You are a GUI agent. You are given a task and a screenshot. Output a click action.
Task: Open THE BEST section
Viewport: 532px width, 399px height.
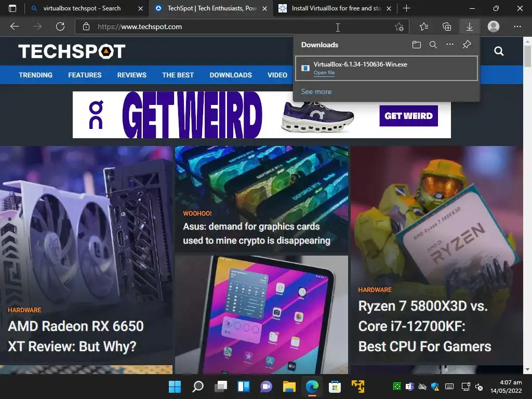(x=178, y=75)
